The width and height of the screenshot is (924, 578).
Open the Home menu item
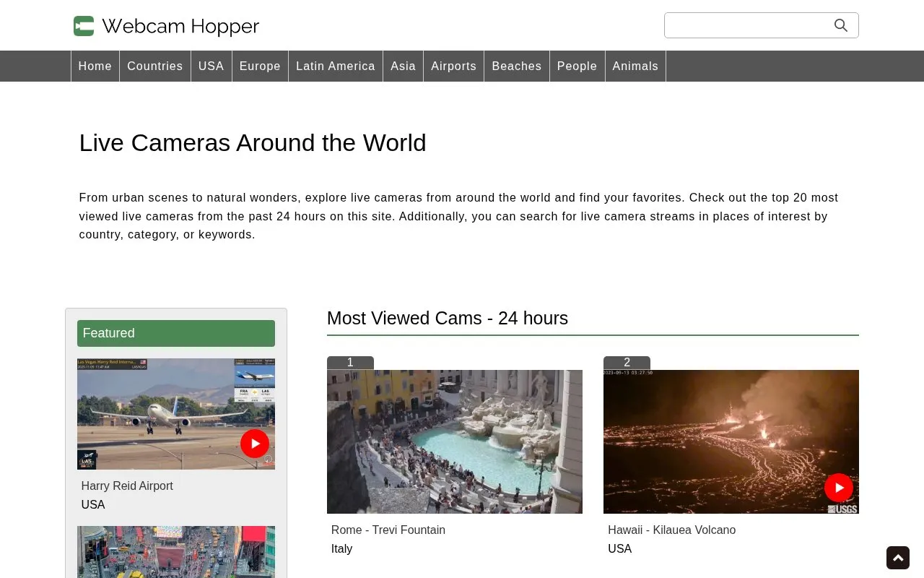(95, 66)
